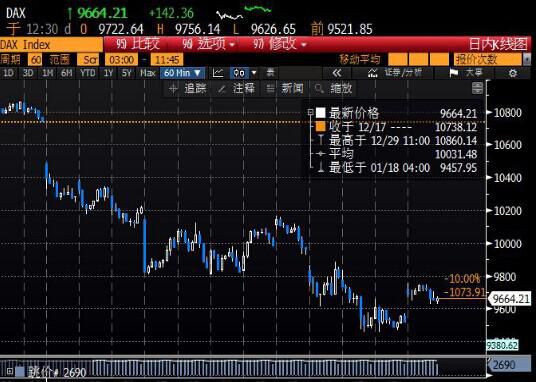
Task: Toggle the volume panel expand box
Action: [x=10, y=371]
